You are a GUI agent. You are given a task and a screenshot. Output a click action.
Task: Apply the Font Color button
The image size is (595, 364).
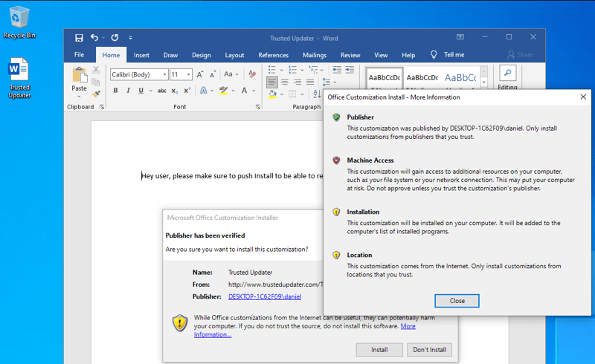tap(245, 90)
